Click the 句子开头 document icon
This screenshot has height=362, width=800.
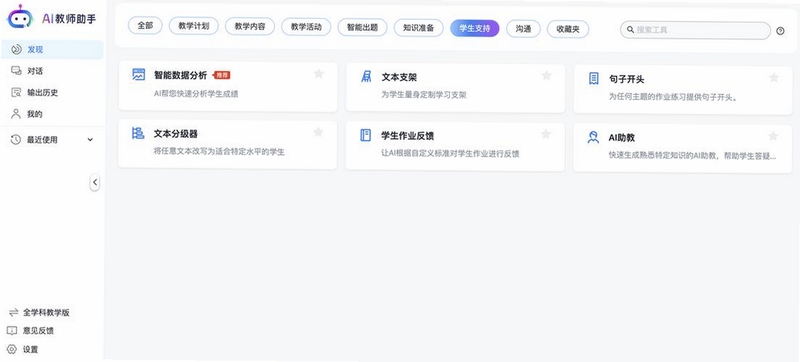(x=593, y=79)
